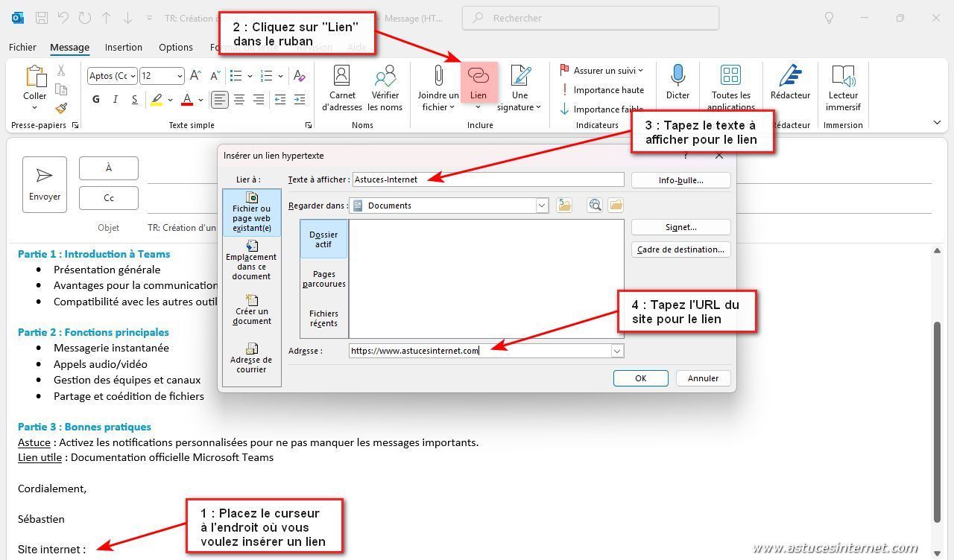Screen dimensions: 954x560
Task: Click the browse for file folder icon
Action: click(x=616, y=206)
